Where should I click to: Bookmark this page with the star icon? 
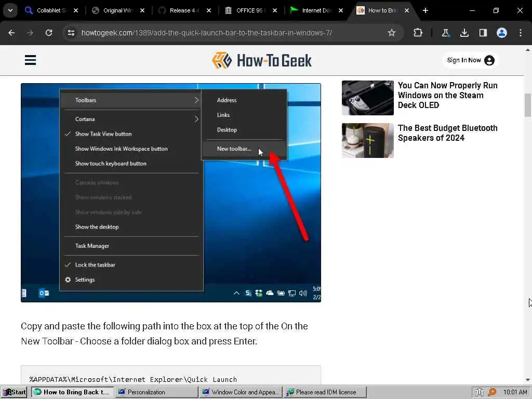[x=392, y=33]
